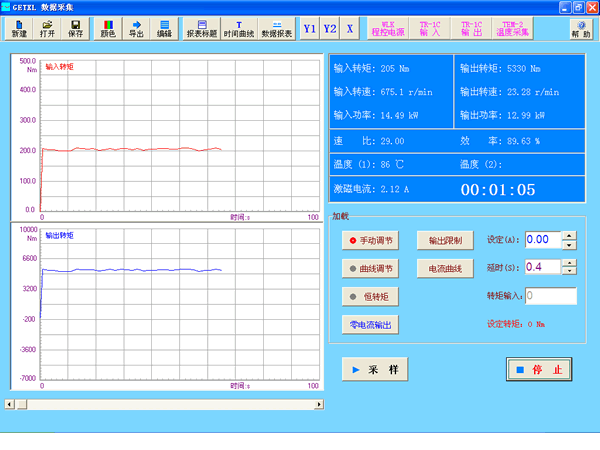Export data via 导出 icon
The width and height of the screenshot is (600, 450).
pos(136,28)
